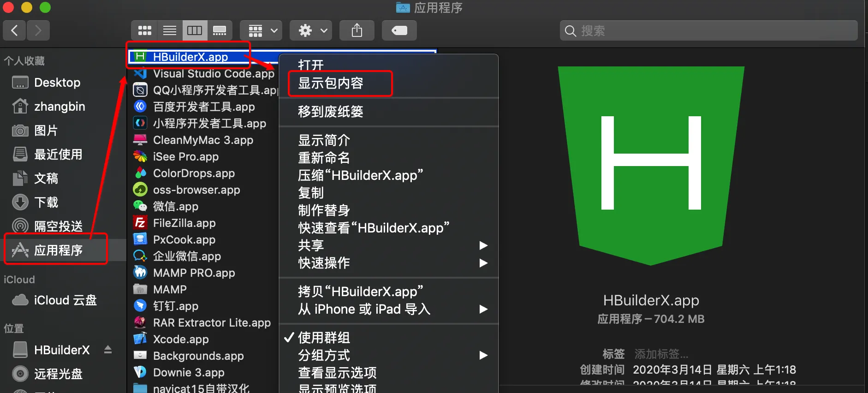Image resolution: width=868 pixels, height=393 pixels.
Task: Eject the HBuilderX volume
Action: point(108,350)
